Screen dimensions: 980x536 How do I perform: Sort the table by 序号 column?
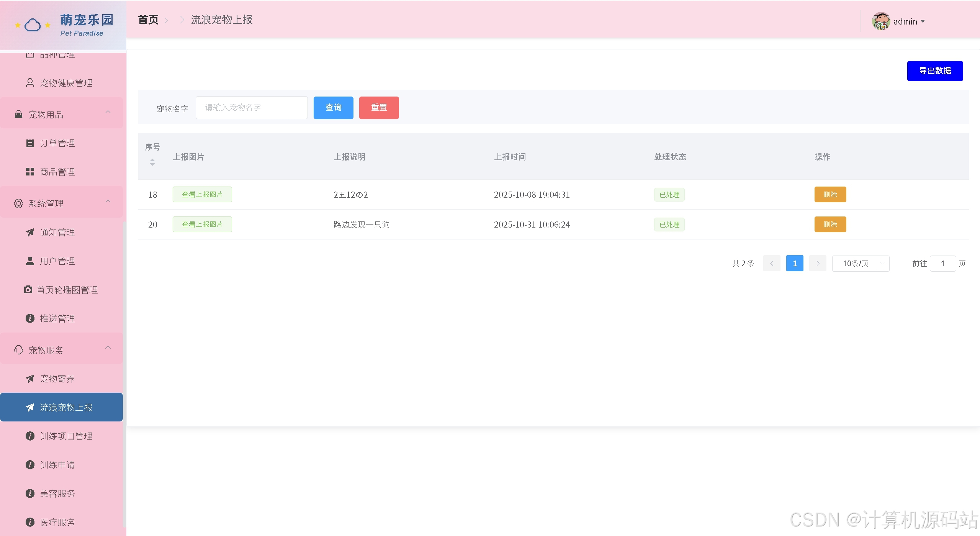pos(152,162)
